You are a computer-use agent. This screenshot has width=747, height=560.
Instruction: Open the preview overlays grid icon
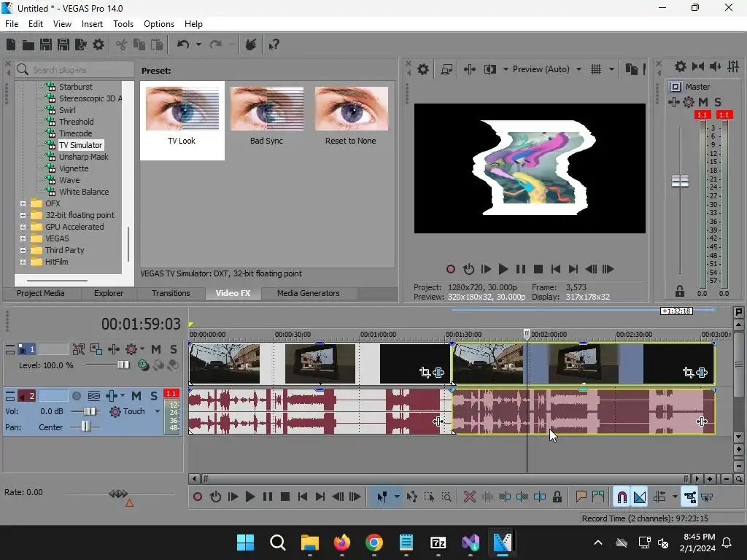pyautogui.click(x=596, y=69)
